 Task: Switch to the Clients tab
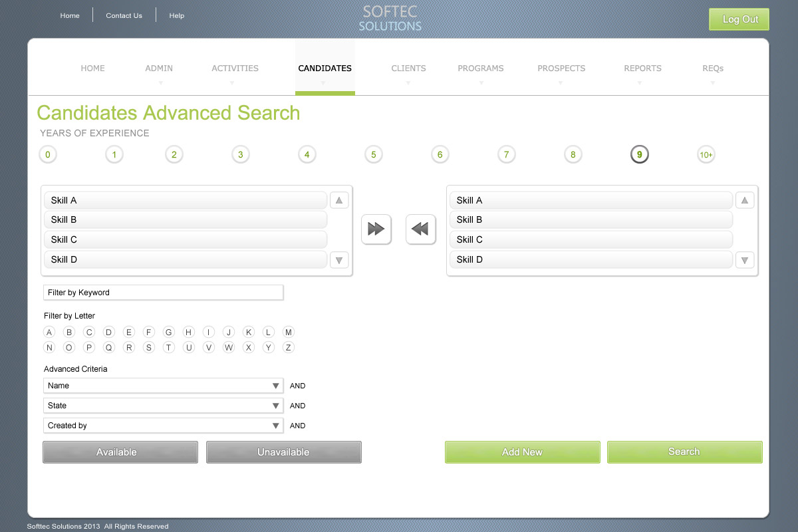click(x=408, y=68)
